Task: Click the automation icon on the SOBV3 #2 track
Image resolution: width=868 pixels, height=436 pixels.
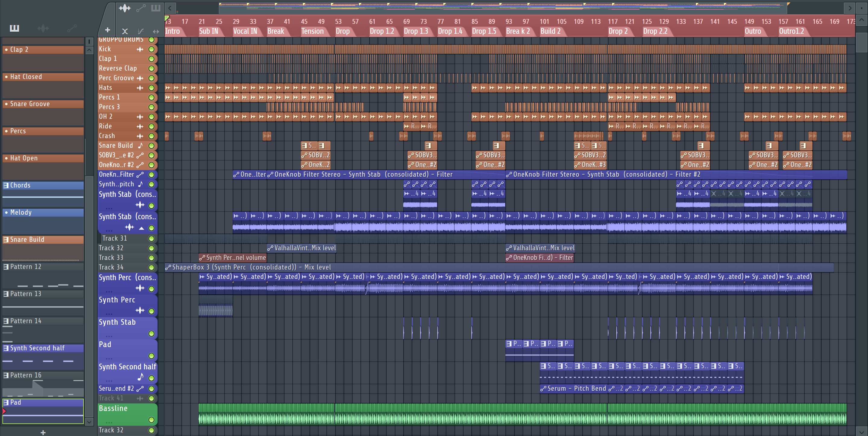Action: click(140, 156)
